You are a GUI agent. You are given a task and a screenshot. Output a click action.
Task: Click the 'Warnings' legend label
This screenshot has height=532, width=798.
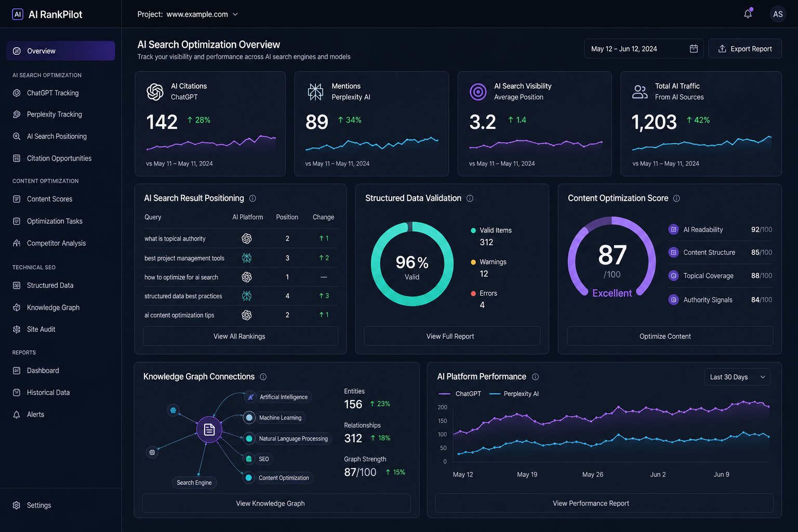pos(493,262)
